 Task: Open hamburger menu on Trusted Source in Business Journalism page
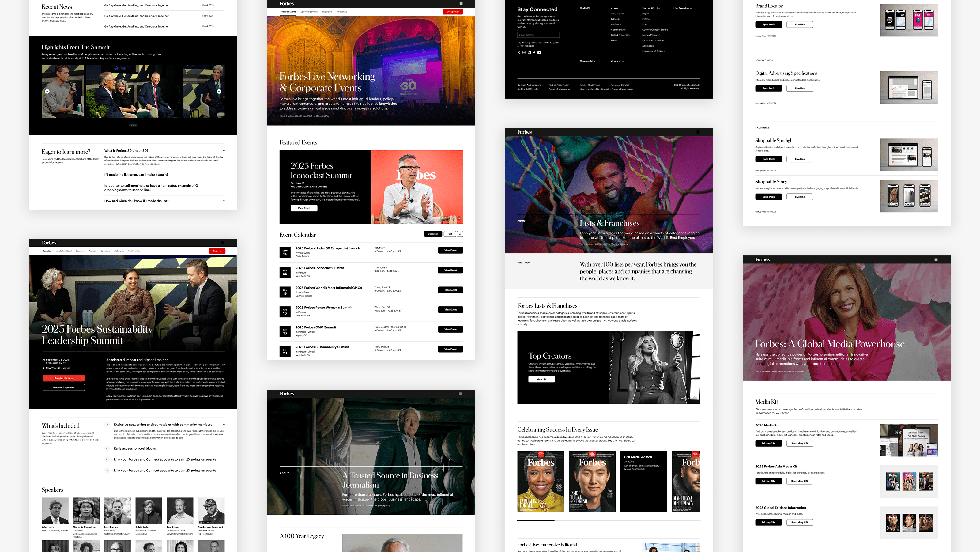pyautogui.click(x=460, y=394)
